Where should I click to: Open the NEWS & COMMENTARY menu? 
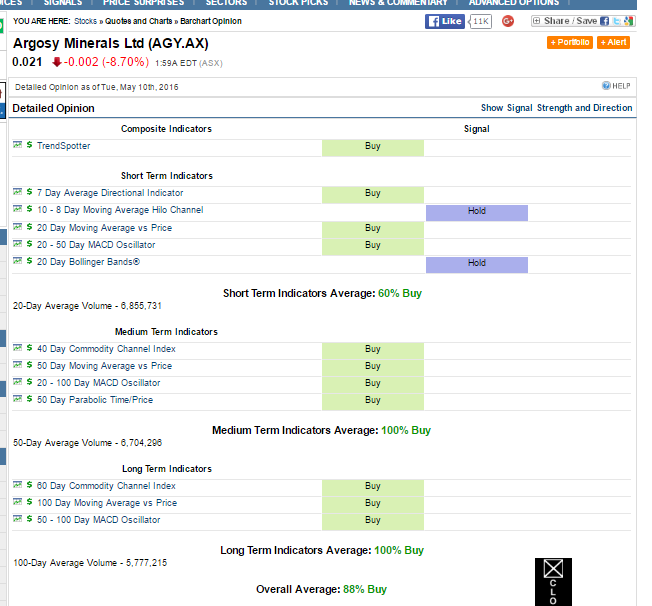398,3
